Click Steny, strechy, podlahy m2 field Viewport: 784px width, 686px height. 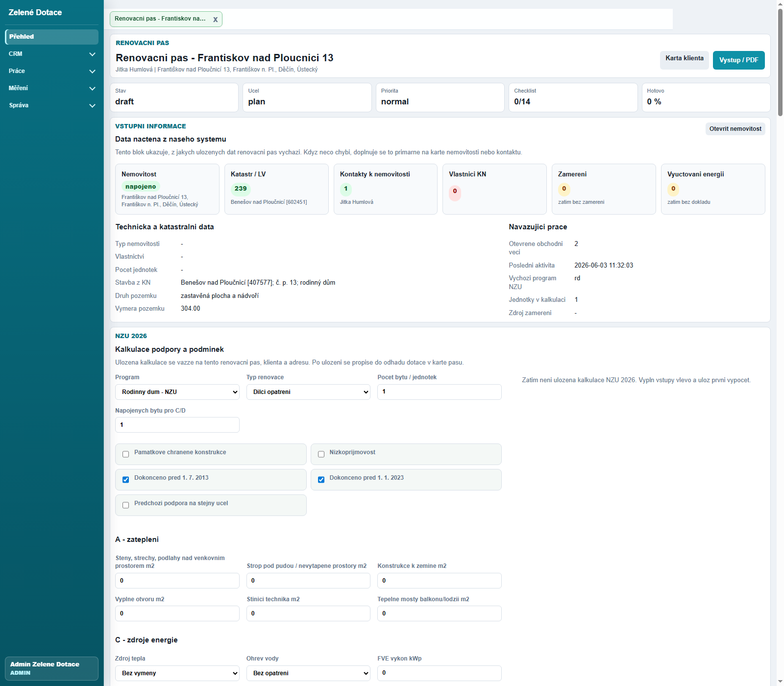pyautogui.click(x=177, y=581)
